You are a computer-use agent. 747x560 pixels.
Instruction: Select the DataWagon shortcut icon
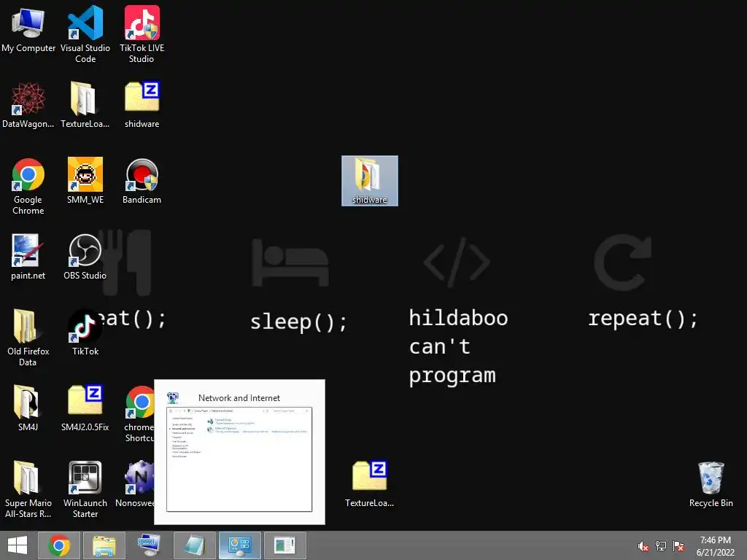point(28,105)
